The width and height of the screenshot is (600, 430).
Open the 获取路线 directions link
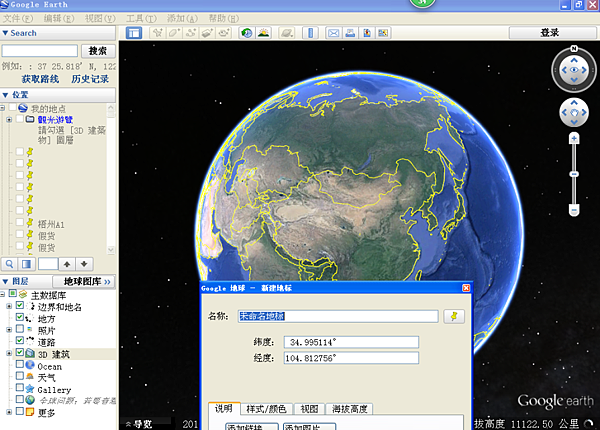click(40, 79)
